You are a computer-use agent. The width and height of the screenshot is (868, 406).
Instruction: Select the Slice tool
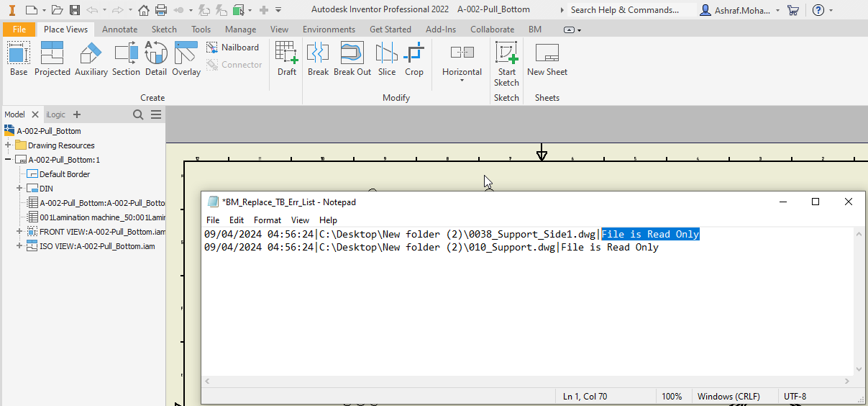(387, 58)
